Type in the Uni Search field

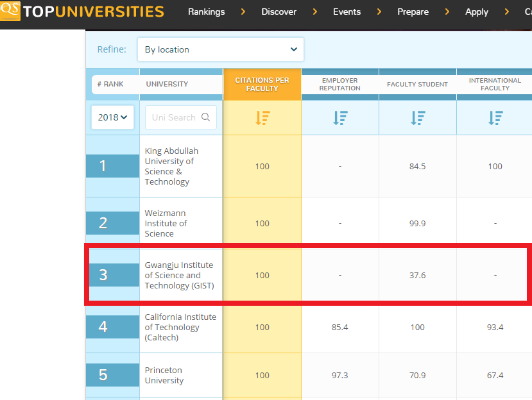coord(173,117)
